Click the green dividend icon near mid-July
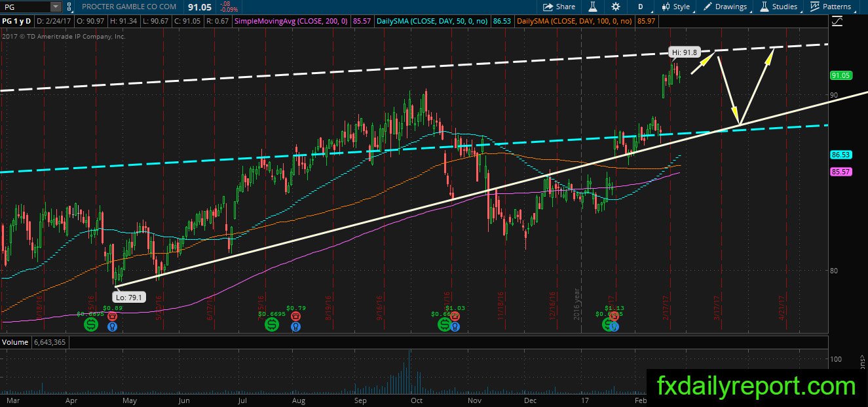Viewport: 868px width, 407px height. pyautogui.click(x=271, y=324)
